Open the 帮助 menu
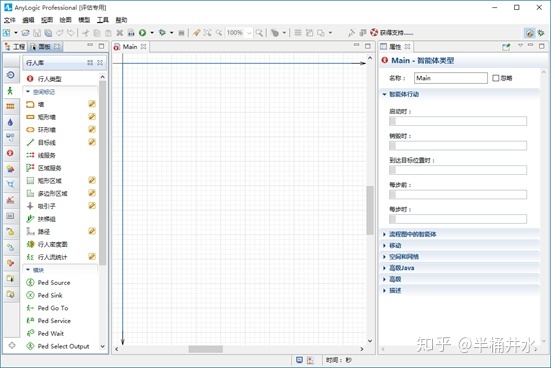Viewport: 551px width, 368px height. [121, 20]
